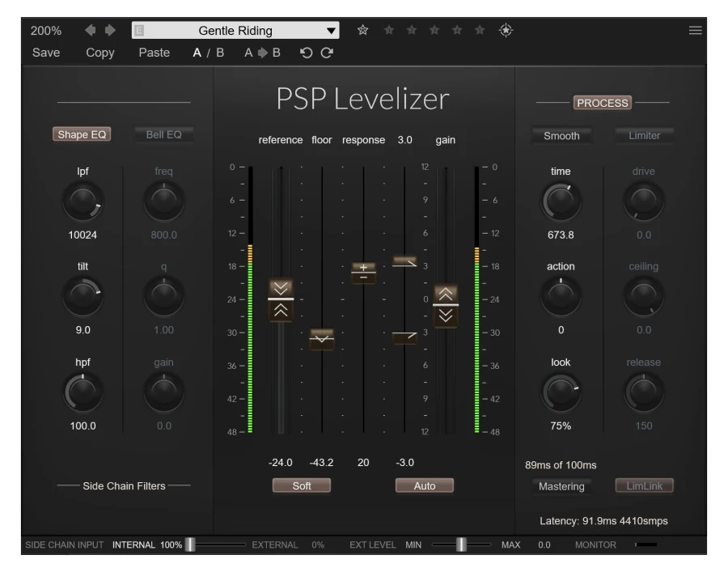728x572 pixels.
Task: Click the Bell EQ freq knob
Action: click(164, 201)
